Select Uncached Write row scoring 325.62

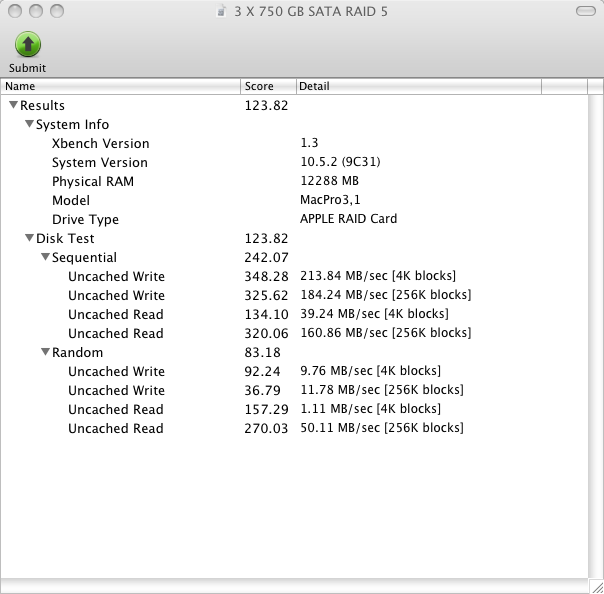coord(294,295)
